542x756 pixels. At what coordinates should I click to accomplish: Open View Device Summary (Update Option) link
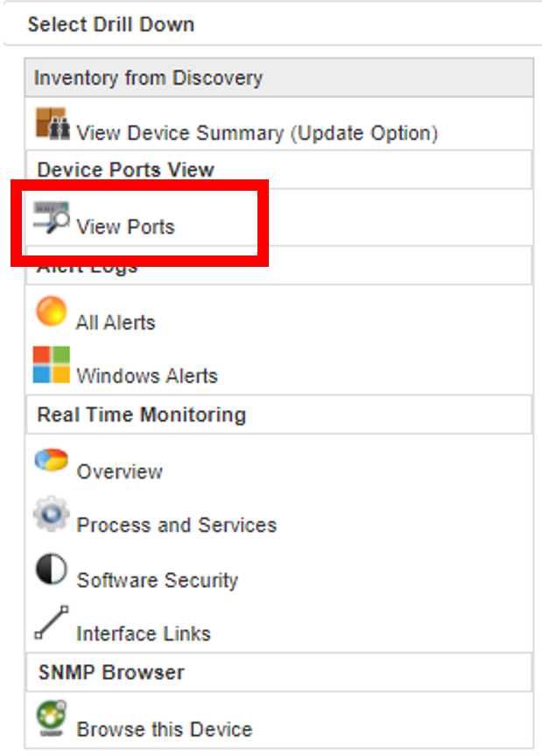257,133
